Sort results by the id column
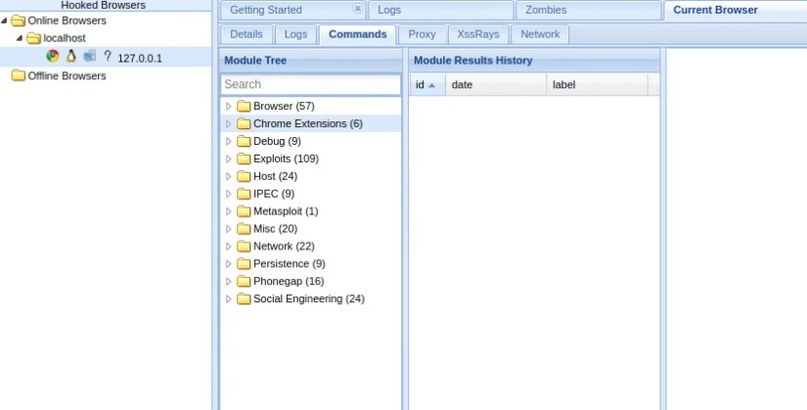The image size is (807, 410). [427, 85]
